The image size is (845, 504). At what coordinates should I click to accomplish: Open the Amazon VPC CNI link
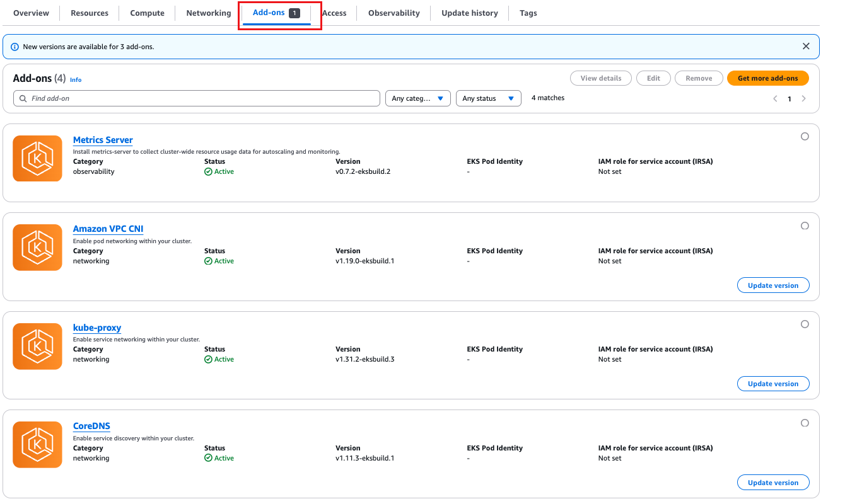click(108, 229)
